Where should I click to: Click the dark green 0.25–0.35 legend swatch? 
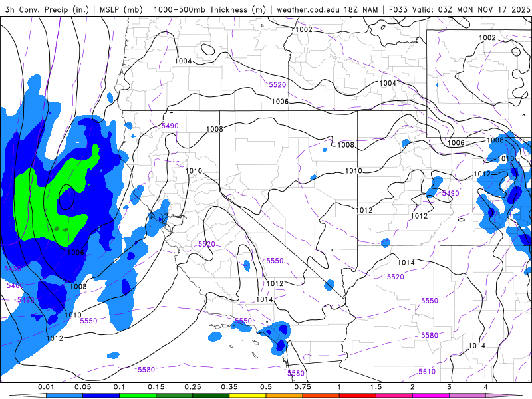point(211,396)
